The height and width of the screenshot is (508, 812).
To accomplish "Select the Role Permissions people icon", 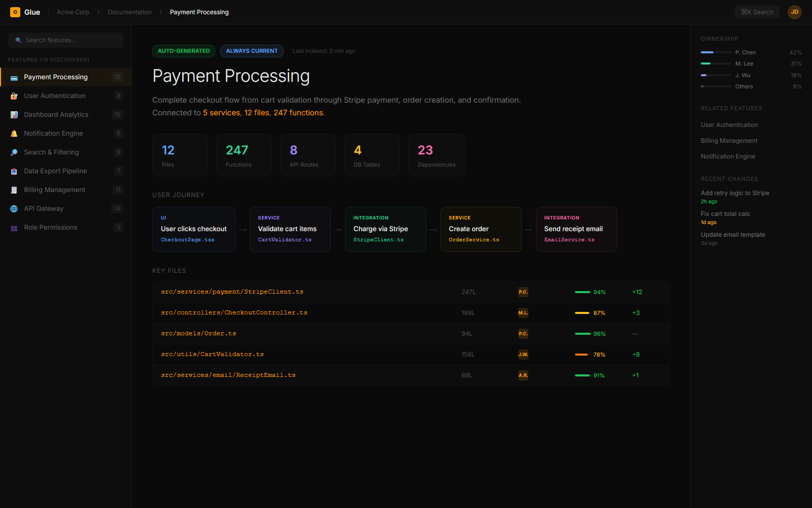I will click(14, 227).
